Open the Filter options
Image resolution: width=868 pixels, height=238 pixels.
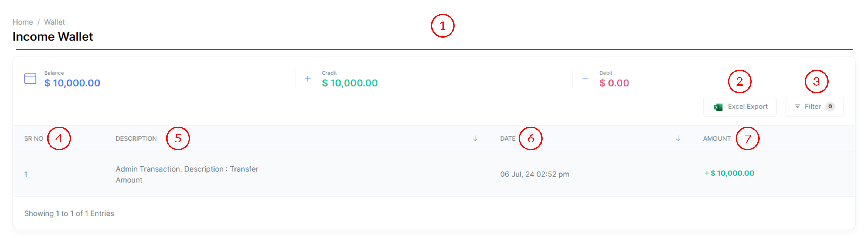click(x=812, y=107)
